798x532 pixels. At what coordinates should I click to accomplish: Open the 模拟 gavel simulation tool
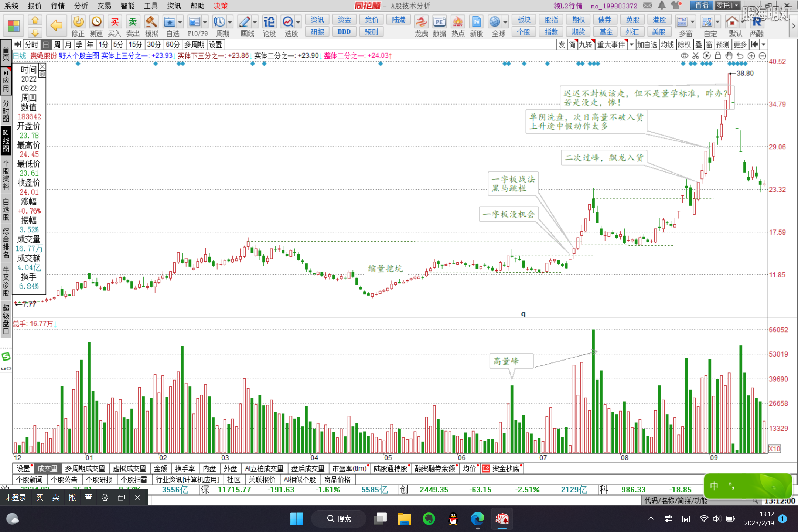coord(151,22)
